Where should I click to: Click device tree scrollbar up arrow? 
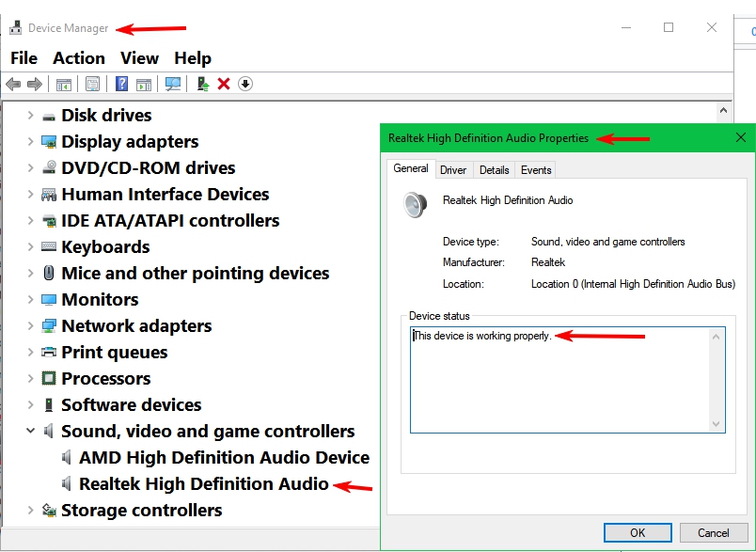pyautogui.click(x=723, y=110)
